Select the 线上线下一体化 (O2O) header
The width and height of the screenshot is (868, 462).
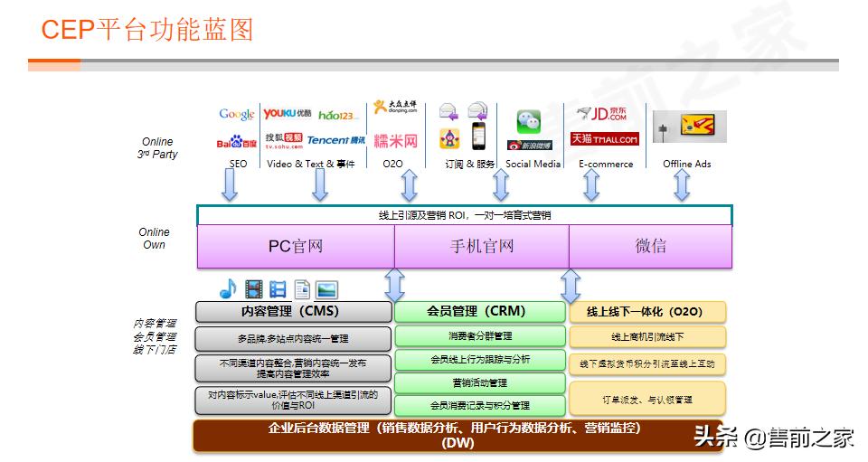[647, 312]
